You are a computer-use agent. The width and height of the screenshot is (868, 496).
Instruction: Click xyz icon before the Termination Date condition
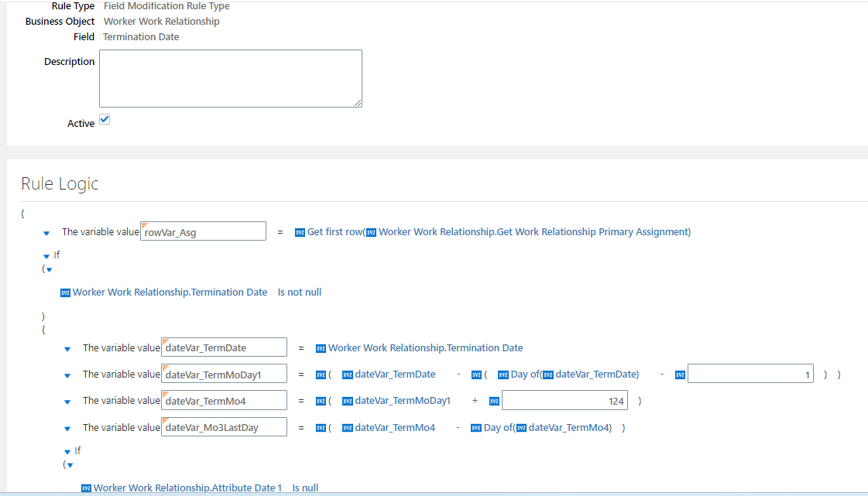point(65,292)
